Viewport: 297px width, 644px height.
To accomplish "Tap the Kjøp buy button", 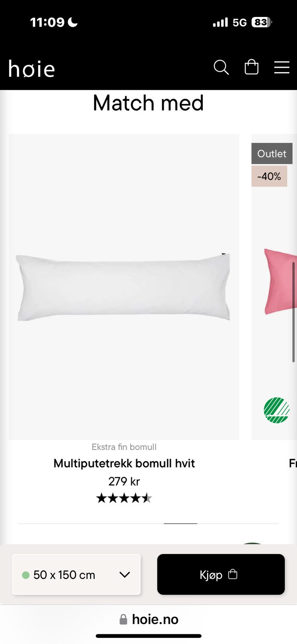I will (221, 574).
